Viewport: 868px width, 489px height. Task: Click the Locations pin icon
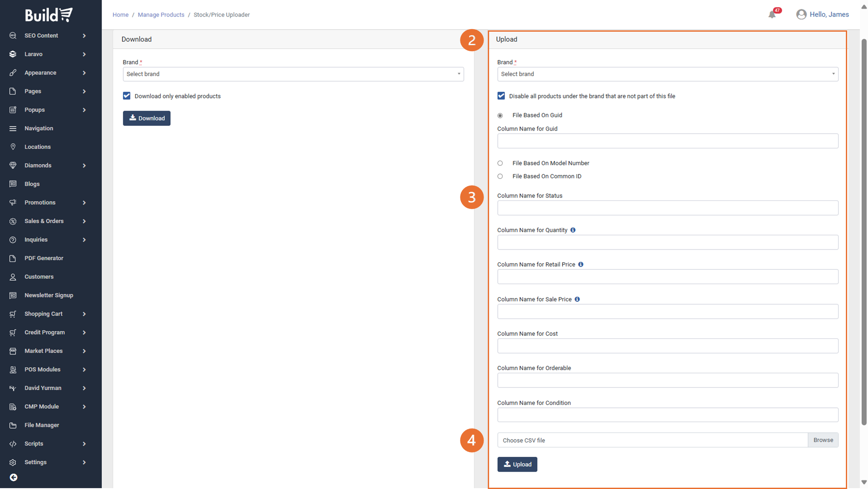(13, 147)
